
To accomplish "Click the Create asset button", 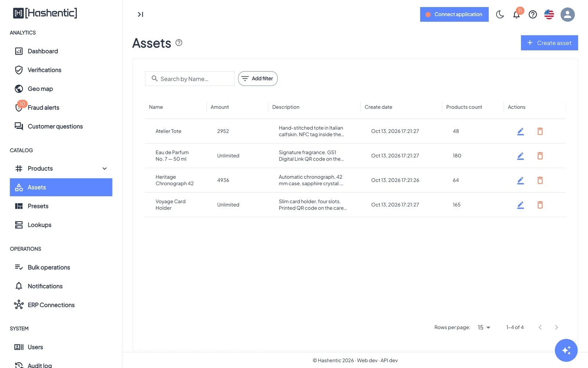I will pyautogui.click(x=549, y=43).
